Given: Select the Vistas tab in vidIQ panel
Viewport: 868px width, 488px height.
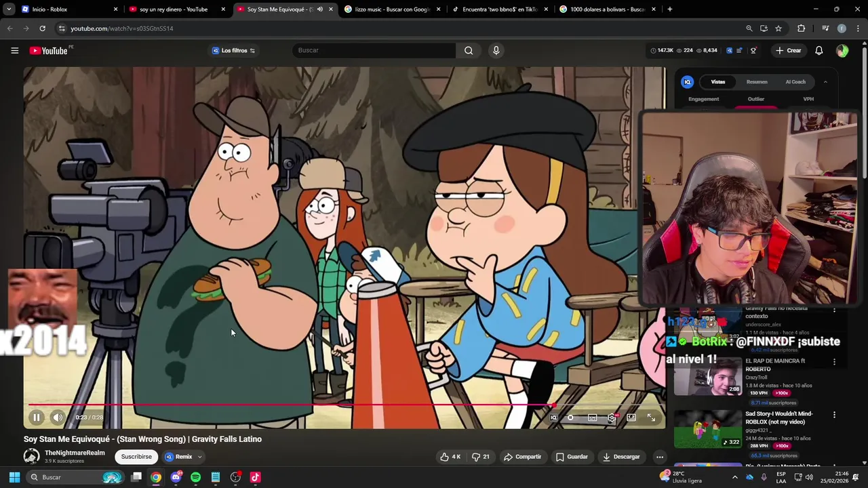Looking at the screenshot, I should tap(718, 82).
